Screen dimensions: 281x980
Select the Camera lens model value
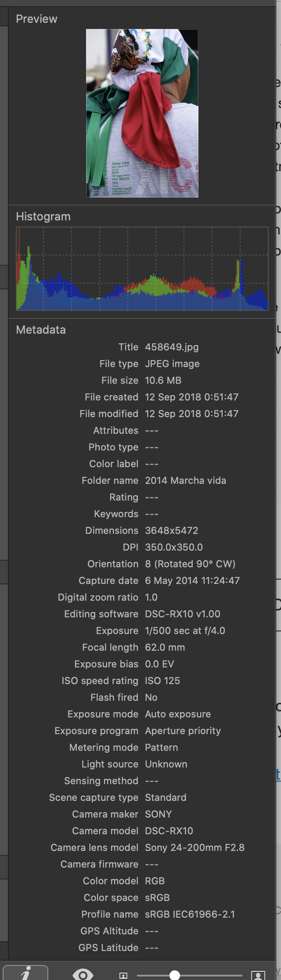[195, 848]
